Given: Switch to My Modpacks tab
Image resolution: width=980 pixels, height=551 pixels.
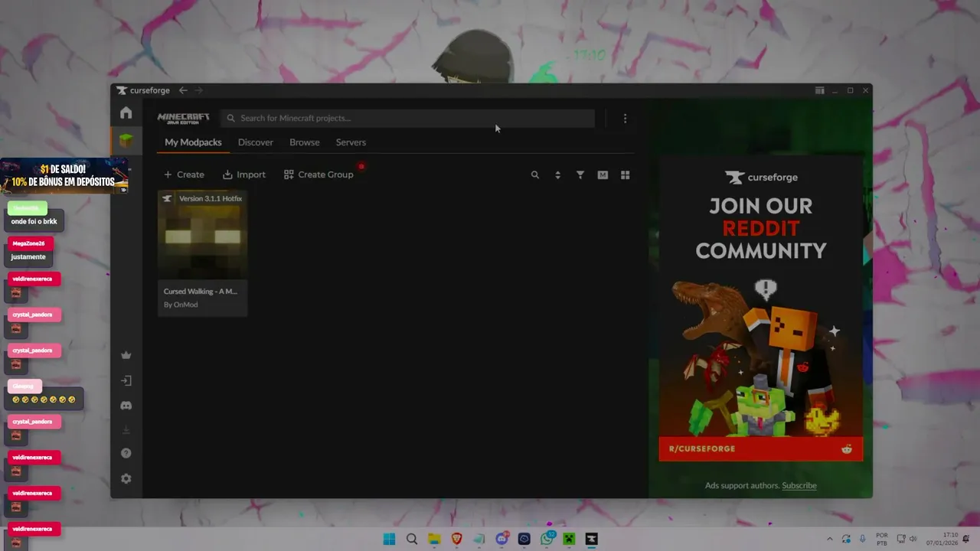Looking at the screenshot, I should click(x=193, y=142).
